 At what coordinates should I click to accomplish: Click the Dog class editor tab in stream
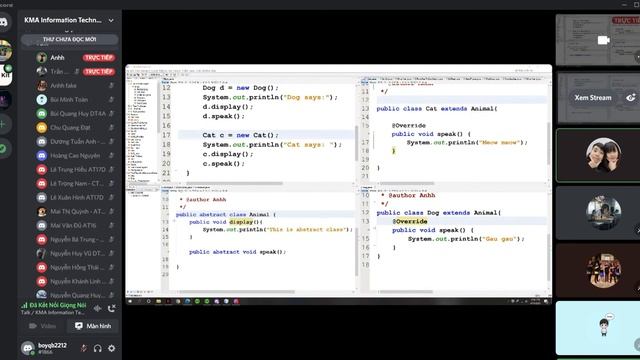[367, 187]
